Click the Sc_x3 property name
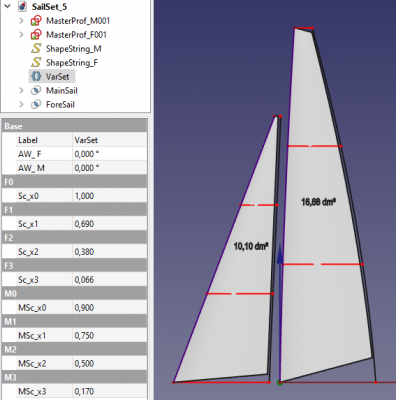This screenshot has height=400, width=396. pyautogui.click(x=28, y=280)
